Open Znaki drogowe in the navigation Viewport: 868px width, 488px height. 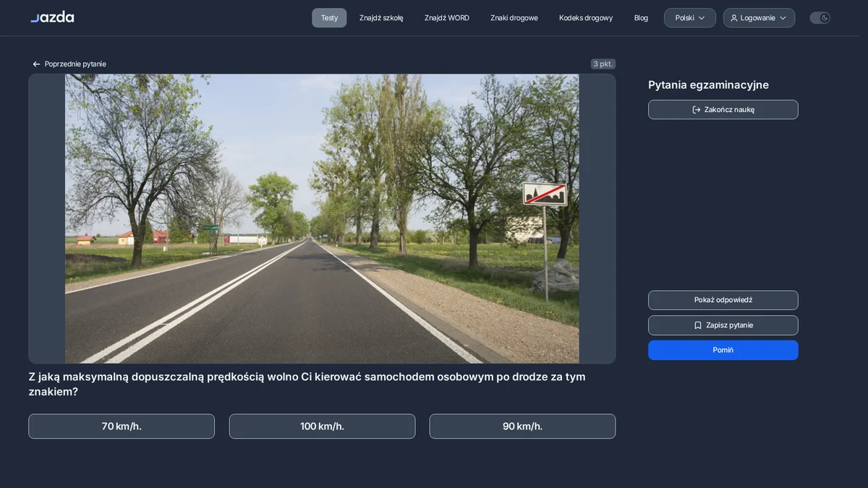tap(514, 18)
